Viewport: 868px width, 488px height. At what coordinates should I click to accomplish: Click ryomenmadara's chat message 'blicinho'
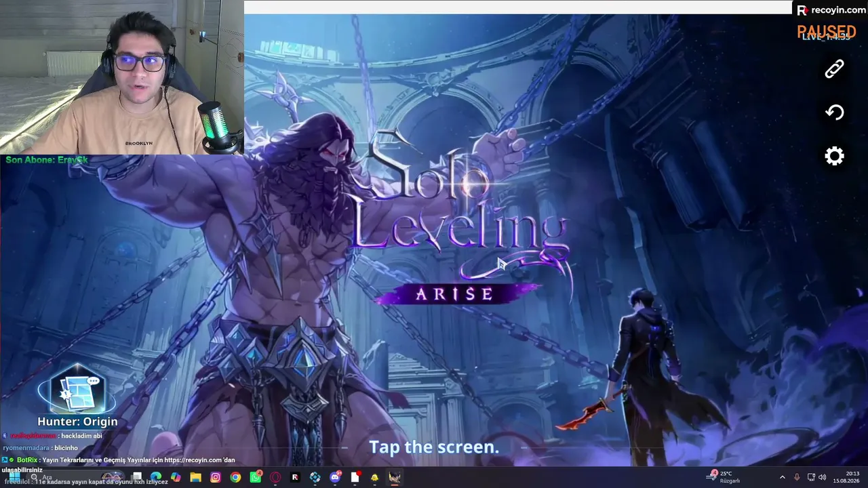point(40,448)
